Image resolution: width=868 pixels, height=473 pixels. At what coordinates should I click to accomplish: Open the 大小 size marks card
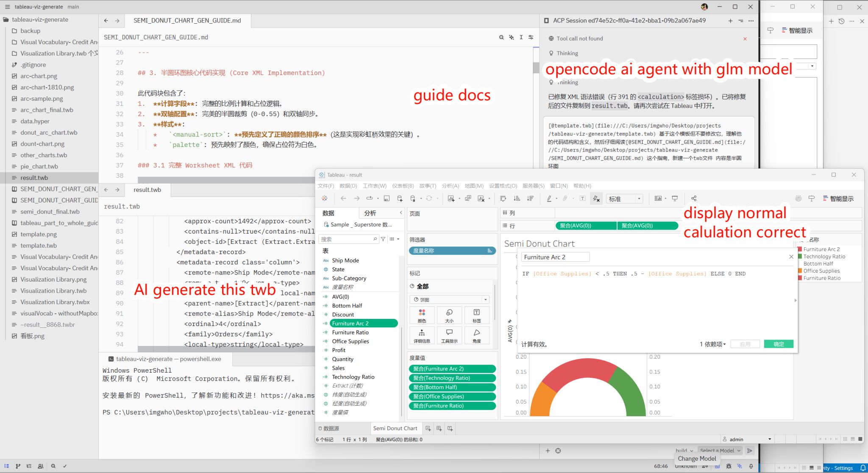pos(449,315)
